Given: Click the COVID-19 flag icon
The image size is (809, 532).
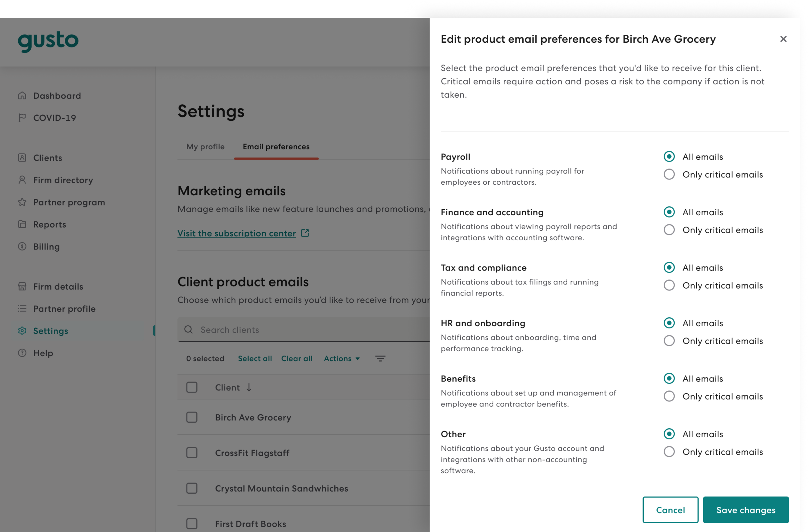Looking at the screenshot, I should (22, 118).
